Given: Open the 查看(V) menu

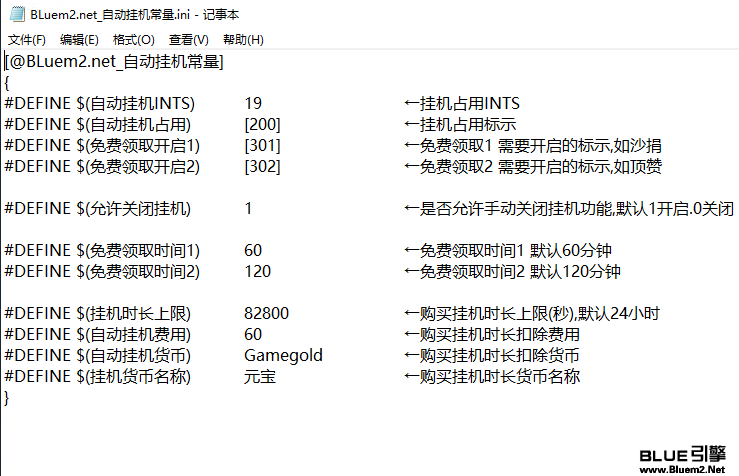Looking at the screenshot, I should (x=189, y=40).
